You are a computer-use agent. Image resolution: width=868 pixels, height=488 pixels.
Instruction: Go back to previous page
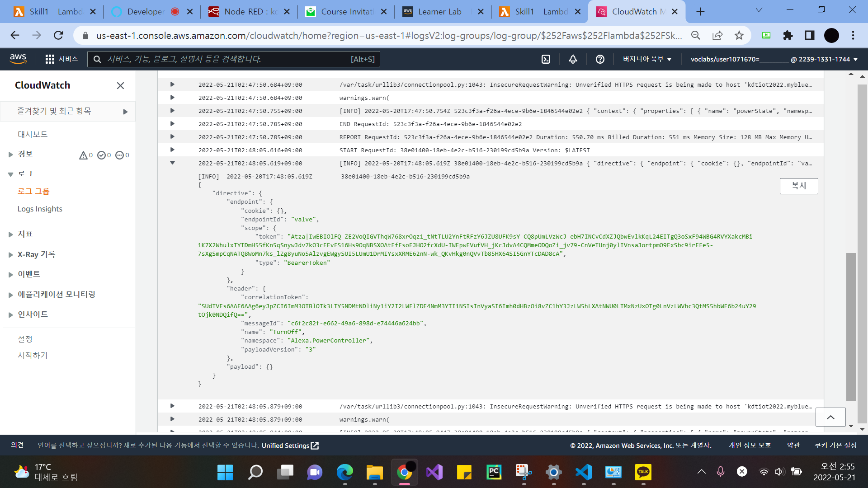(x=15, y=35)
